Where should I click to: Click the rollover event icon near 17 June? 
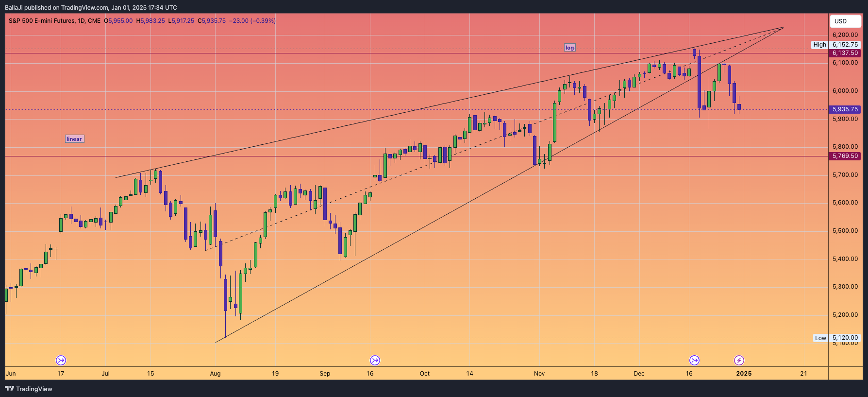pyautogui.click(x=61, y=360)
